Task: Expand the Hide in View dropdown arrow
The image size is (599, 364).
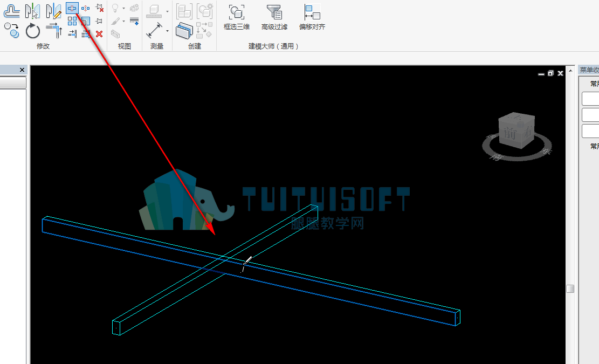Action: coord(124,8)
